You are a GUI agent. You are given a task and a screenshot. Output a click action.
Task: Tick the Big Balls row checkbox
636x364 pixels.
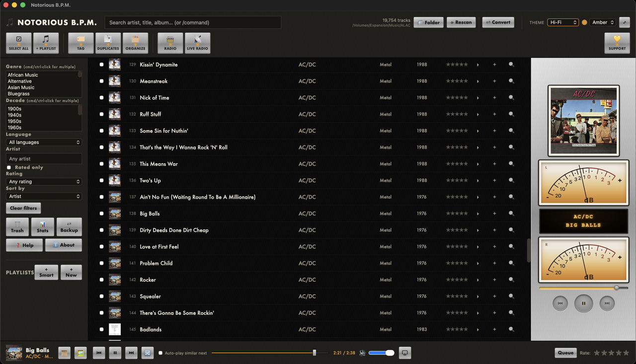click(101, 214)
